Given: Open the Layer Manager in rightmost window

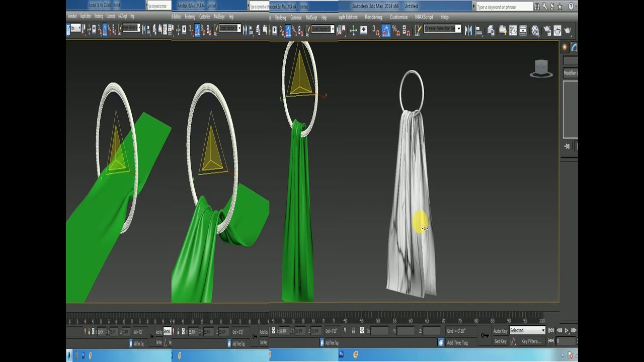Looking at the screenshot, I should (491, 30).
